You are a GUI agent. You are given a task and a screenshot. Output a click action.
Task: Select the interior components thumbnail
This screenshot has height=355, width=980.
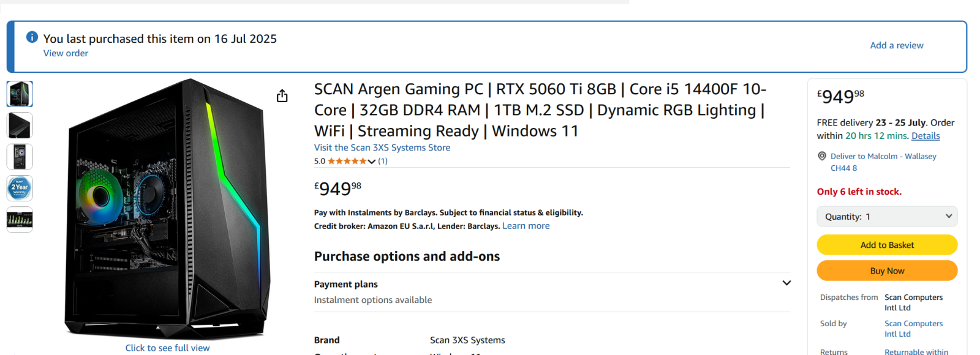20,157
